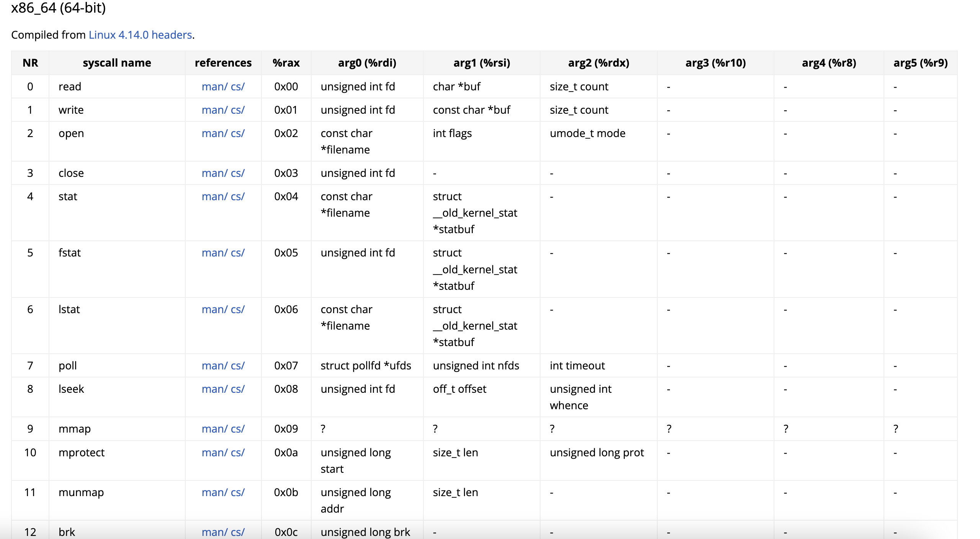980x539 pixels.
Task: Open the man/ link for mmap
Action: (x=214, y=429)
